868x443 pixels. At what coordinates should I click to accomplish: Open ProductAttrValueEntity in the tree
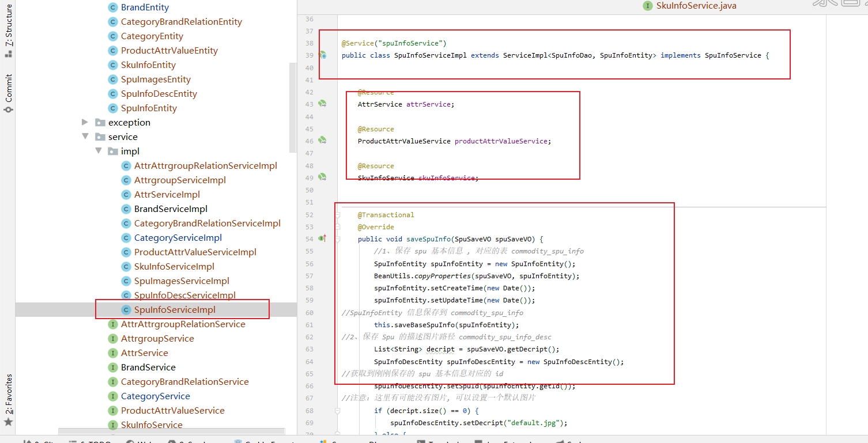169,51
